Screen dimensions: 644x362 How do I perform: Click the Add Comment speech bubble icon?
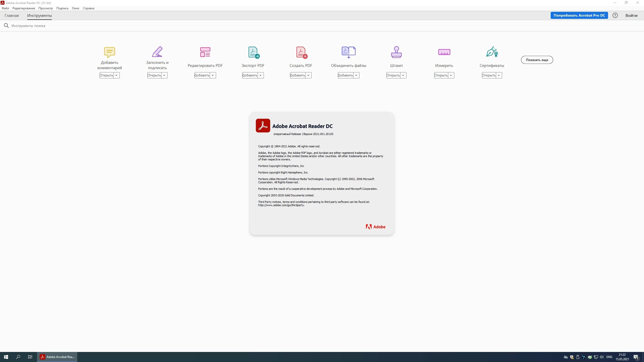click(x=109, y=52)
